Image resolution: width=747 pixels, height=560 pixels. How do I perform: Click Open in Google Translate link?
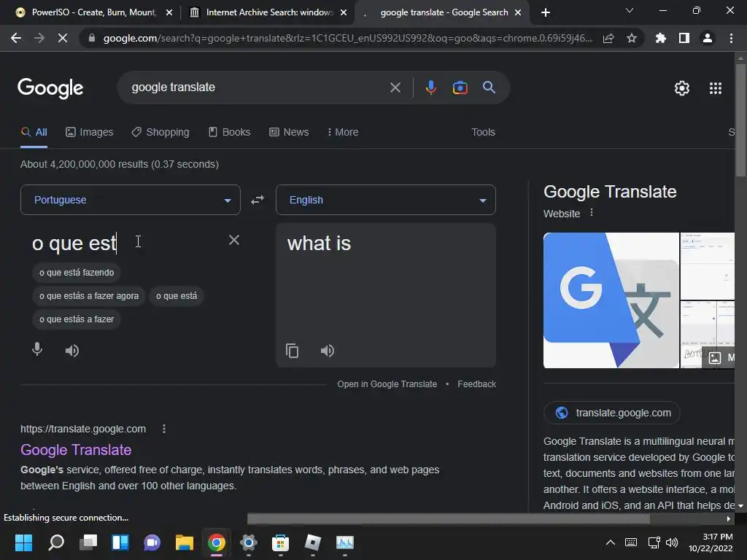[x=387, y=384]
